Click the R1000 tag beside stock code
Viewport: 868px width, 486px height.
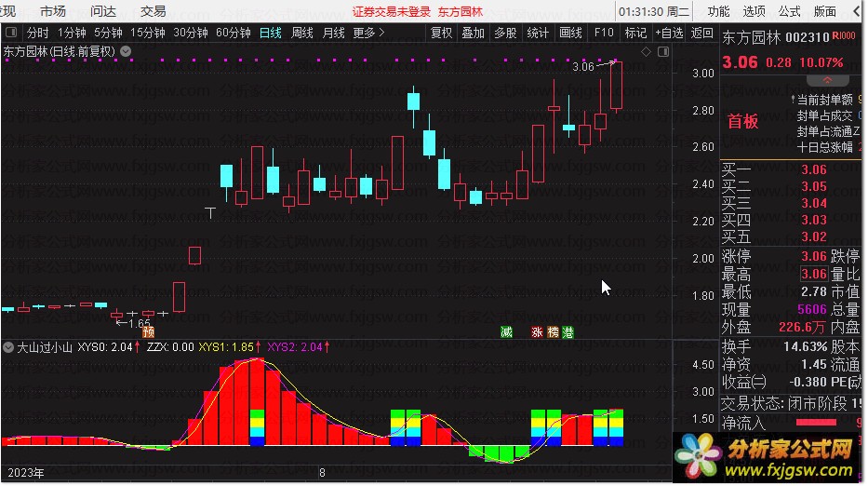pyautogui.click(x=844, y=36)
